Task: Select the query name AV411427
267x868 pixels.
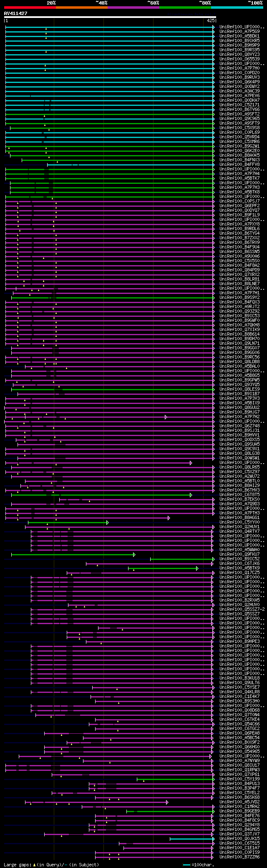Action: pyautogui.click(x=16, y=13)
